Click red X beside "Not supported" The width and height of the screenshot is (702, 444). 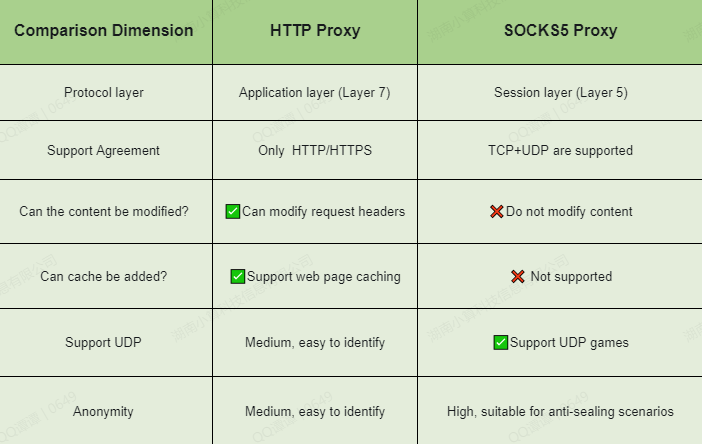(518, 277)
